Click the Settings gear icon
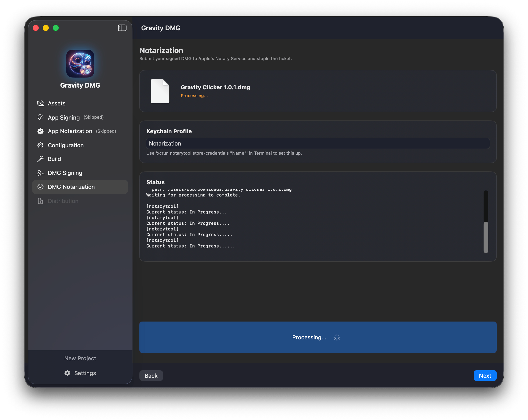 pos(67,373)
